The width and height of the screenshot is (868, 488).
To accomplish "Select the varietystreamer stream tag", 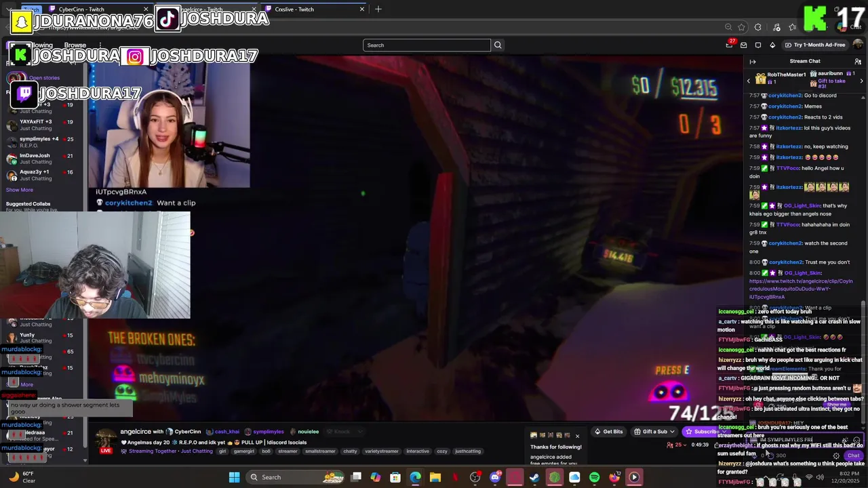I will (382, 451).
